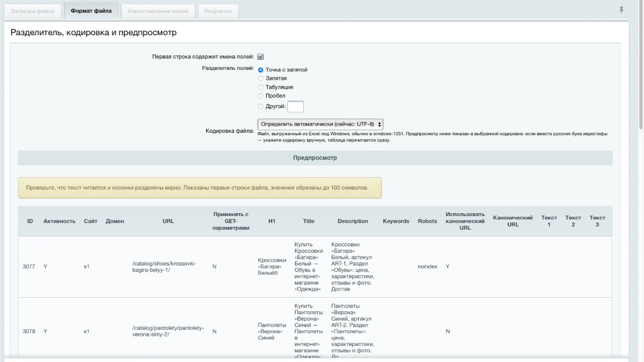
Task: Pick the "Пробел" delimiter option
Action: pos(261,96)
